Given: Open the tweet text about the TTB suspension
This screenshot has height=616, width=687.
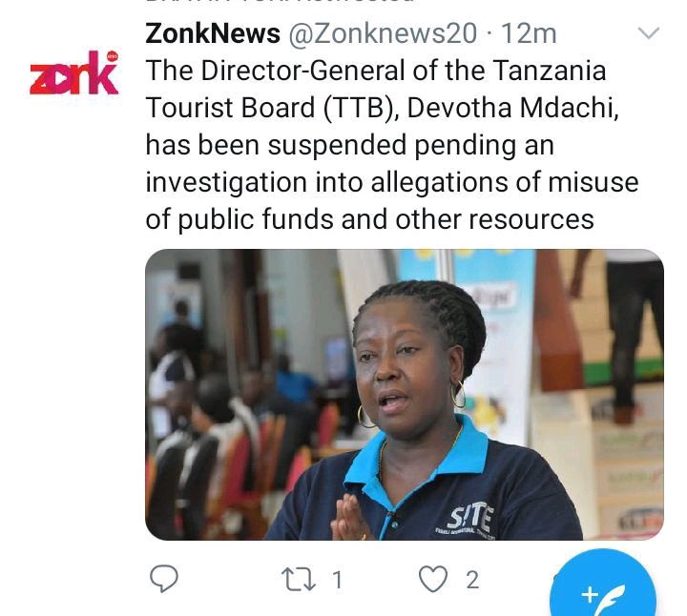Looking at the screenshot, I should (392, 145).
